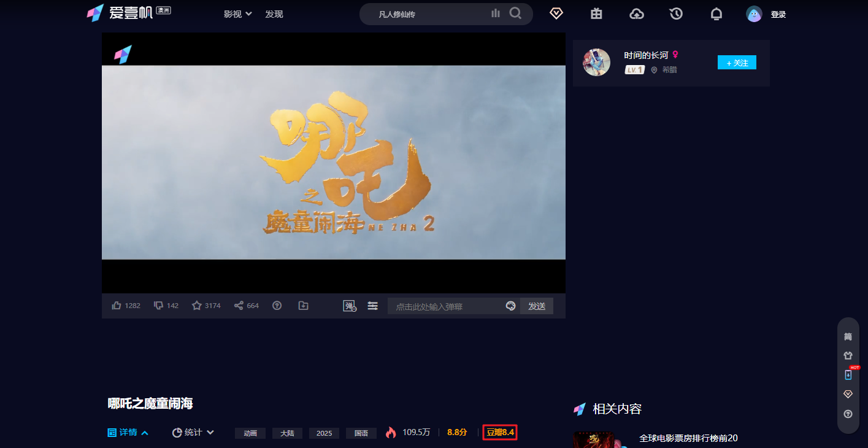Click the thumbs-down dislike icon
This screenshot has width=868, height=448.
[x=158, y=306]
